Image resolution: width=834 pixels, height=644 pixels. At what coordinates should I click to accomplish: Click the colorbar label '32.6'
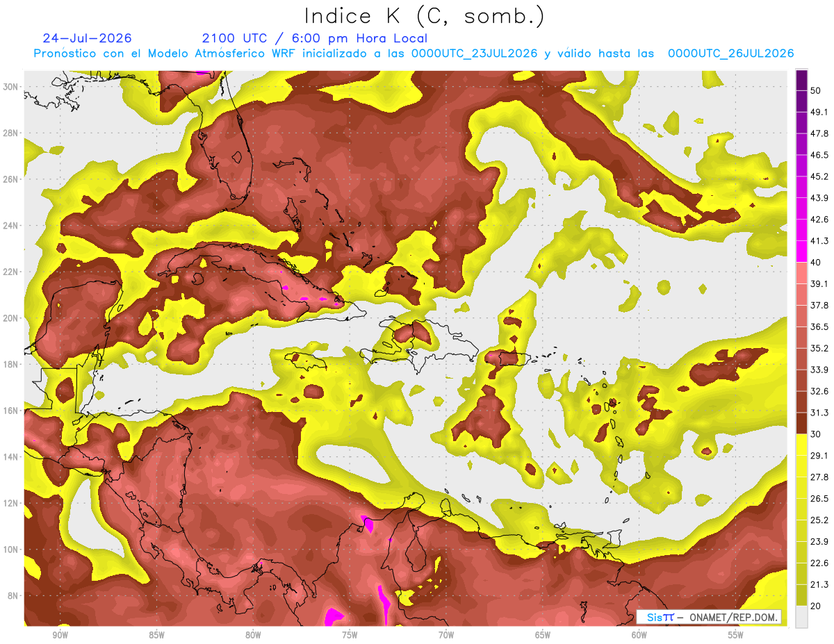[820, 391]
